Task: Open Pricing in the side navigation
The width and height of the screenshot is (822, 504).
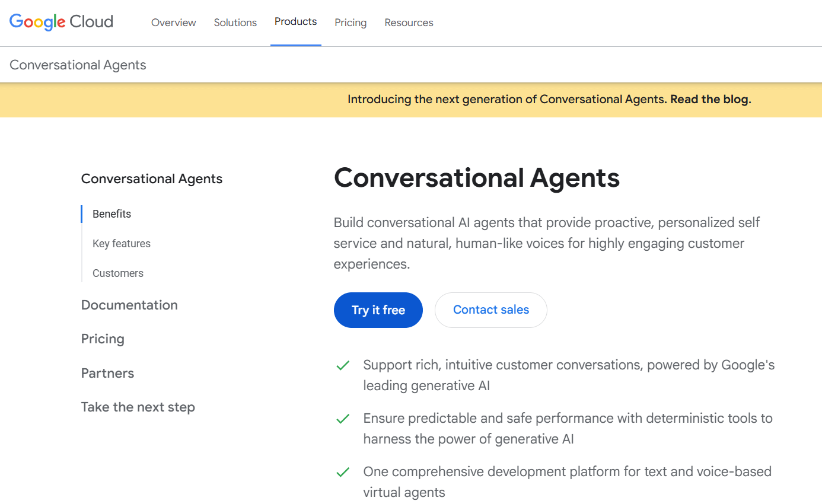Action: 103,339
